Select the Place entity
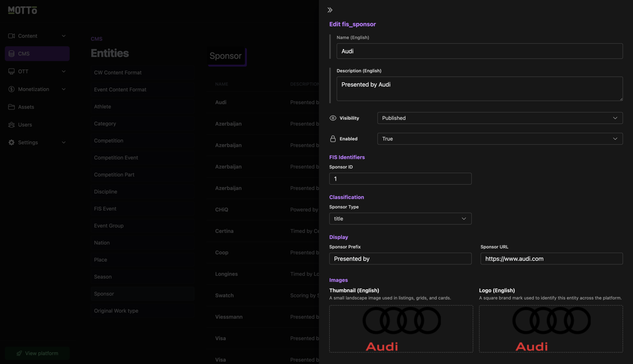This screenshot has height=364, width=633. point(142,260)
